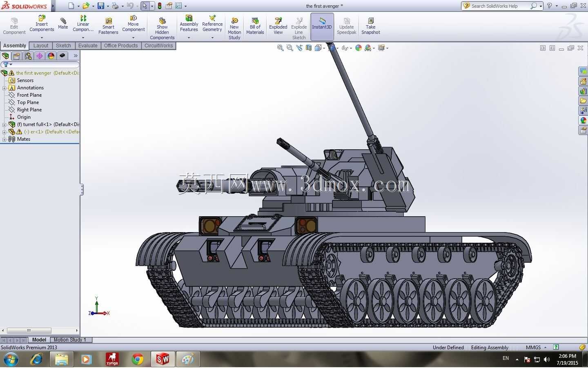Viewport: 588px width, 368px height.
Task: Click the Move Component tool
Action: coord(133,24)
